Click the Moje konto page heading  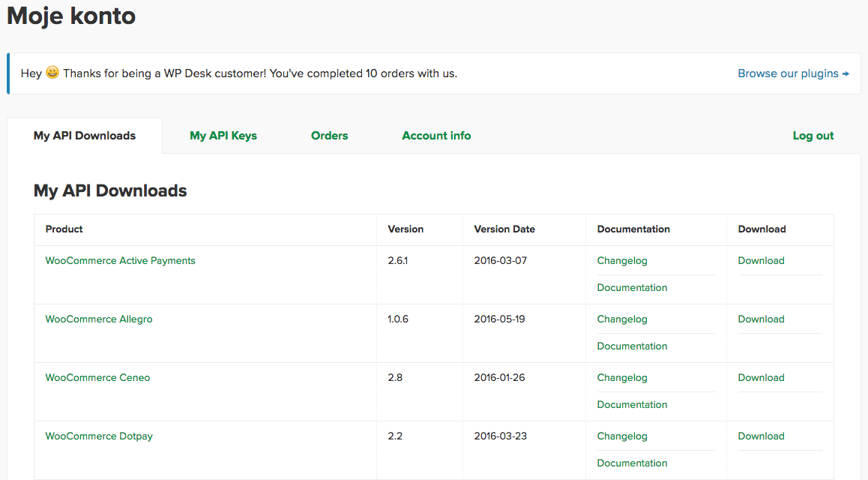coord(71,16)
